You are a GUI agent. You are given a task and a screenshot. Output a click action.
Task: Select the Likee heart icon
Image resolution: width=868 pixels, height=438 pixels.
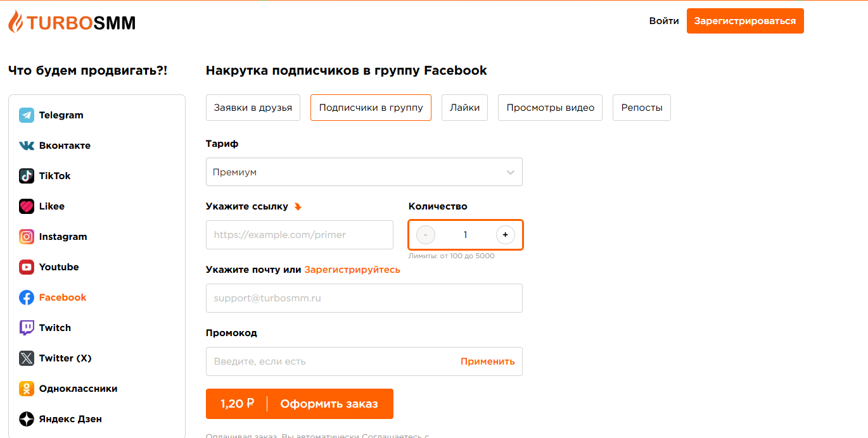click(27, 206)
